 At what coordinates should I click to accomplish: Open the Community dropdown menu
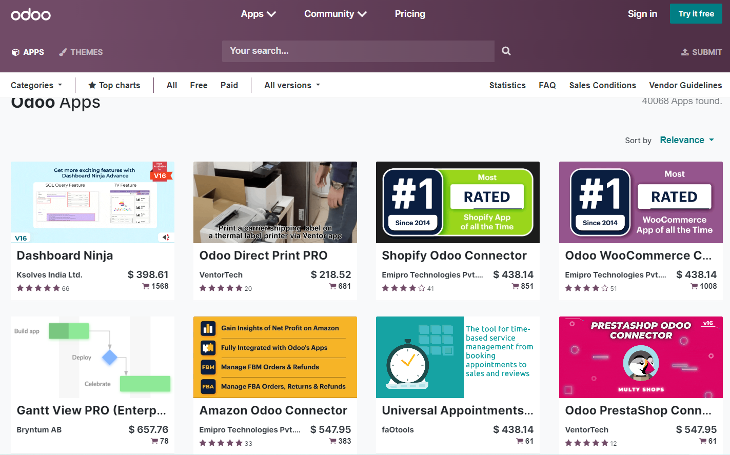tap(335, 14)
